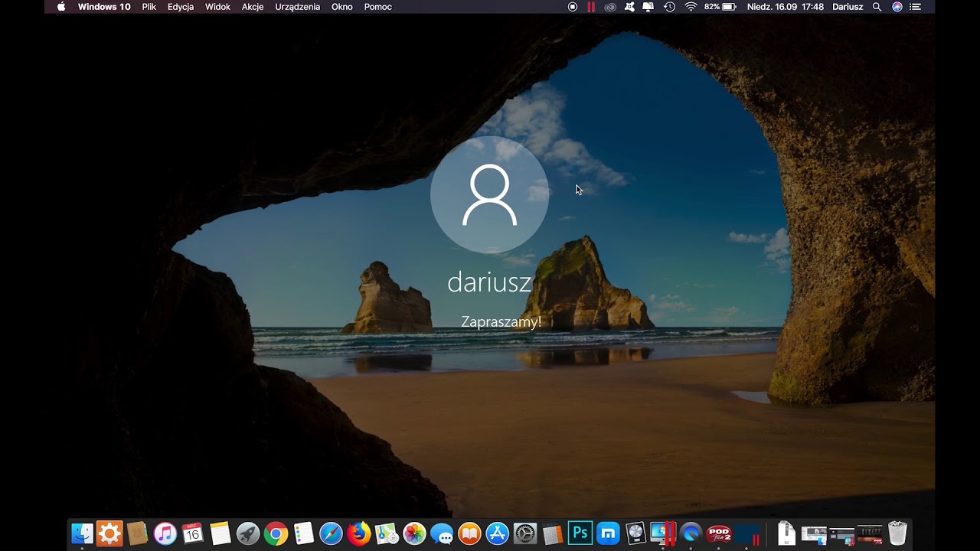Open the Numbers spreadsheet Dock icon
The height and width of the screenshot is (551, 980).
click(x=553, y=533)
